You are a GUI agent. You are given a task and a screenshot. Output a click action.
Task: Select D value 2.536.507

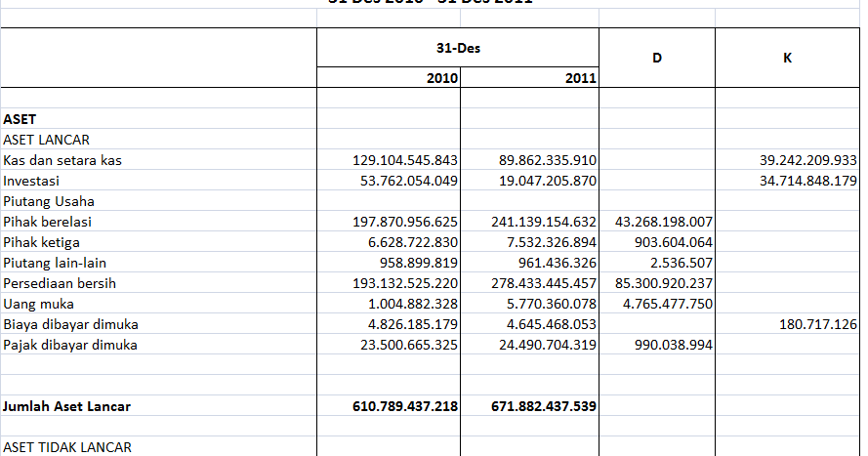681,263
